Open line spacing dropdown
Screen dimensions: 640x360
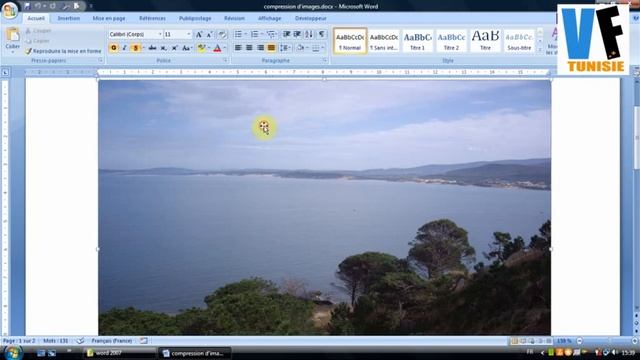285,48
